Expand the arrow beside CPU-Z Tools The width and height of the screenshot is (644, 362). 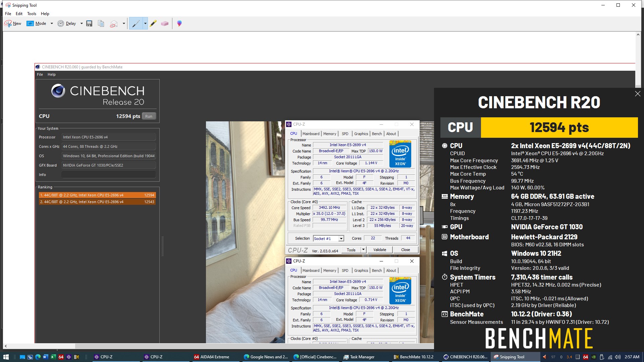point(363,250)
